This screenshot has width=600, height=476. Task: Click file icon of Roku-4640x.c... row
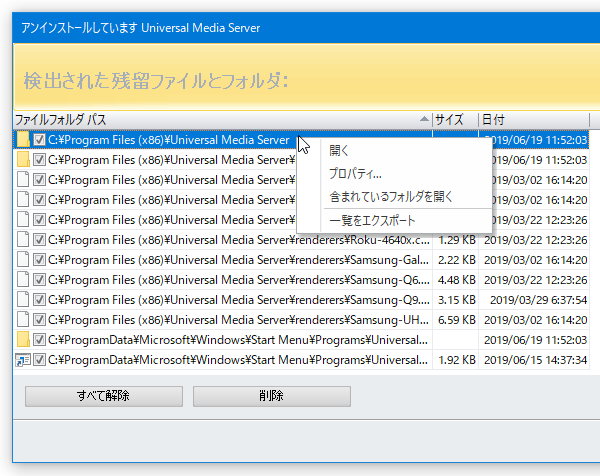23,240
